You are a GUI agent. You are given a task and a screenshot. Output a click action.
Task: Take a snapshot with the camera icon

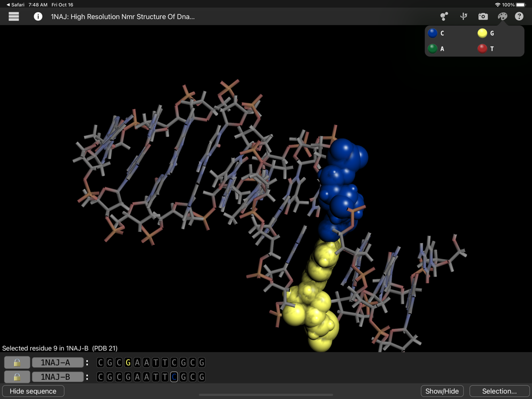pos(483,16)
